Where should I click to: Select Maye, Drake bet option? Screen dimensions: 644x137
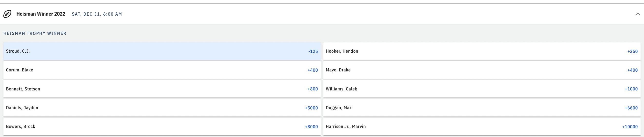[x=482, y=70]
